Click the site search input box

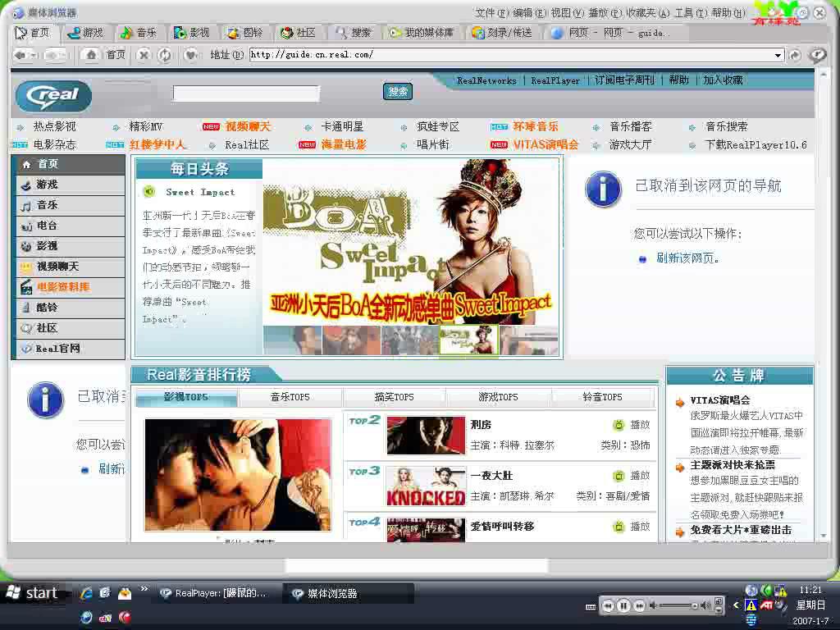point(246,94)
